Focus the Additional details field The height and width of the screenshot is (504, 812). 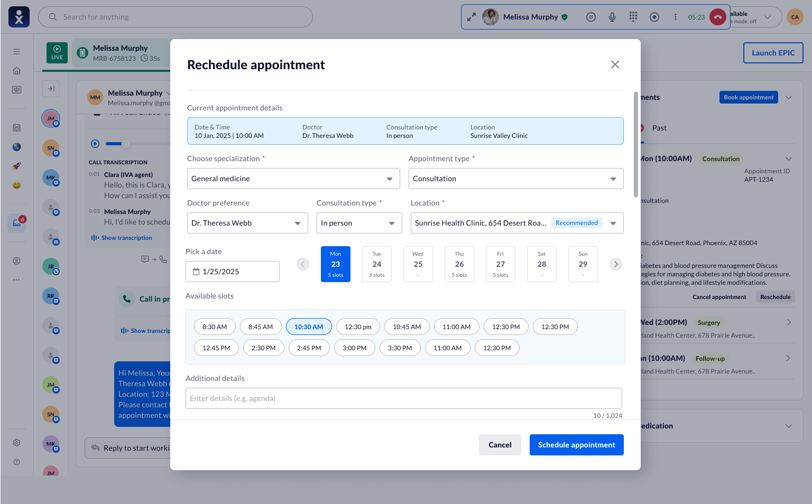[x=404, y=398]
